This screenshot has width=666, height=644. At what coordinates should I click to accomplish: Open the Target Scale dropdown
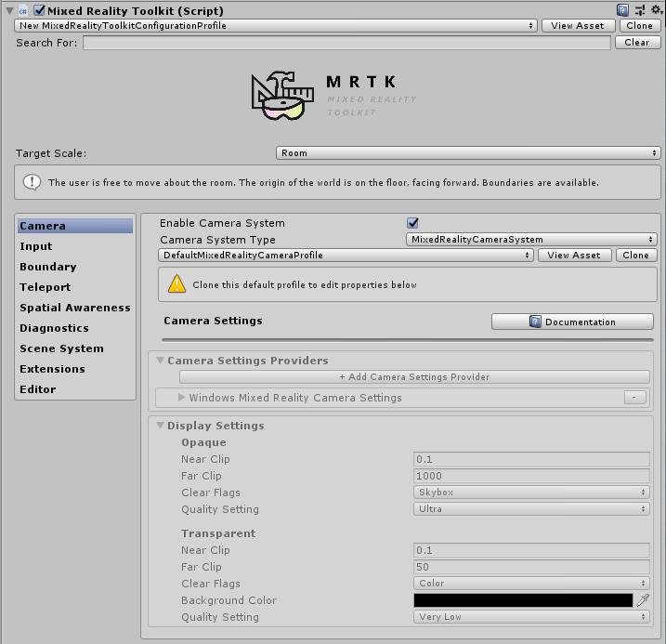coord(467,152)
